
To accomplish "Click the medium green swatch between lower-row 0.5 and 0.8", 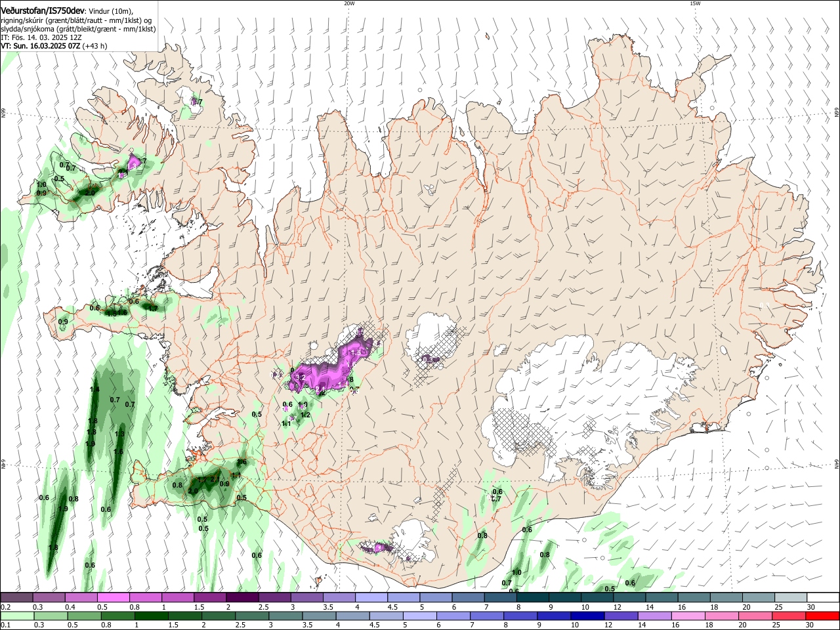I will pos(84,616).
